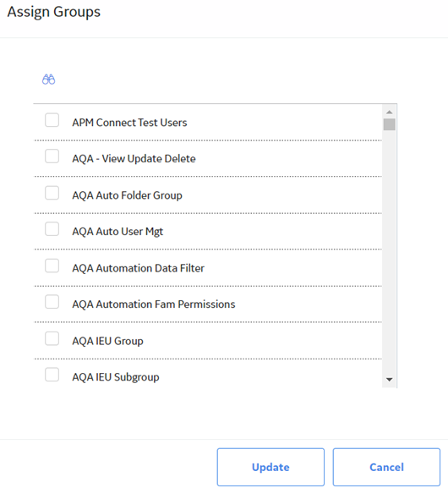Click the AQA Auto Folder Group label

127,195
